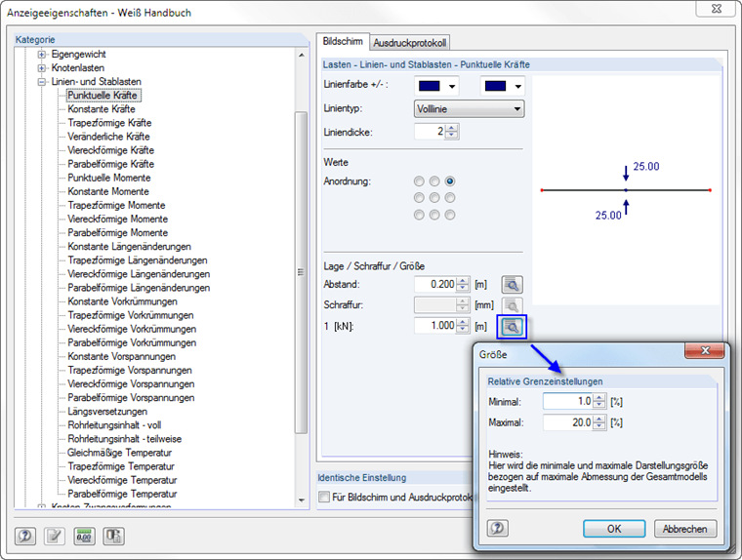Image resolution: width=742 pixels, height=560 pixels.
Task: Select Trapezförmige Kräfte tree item
Action: (109, 123)
